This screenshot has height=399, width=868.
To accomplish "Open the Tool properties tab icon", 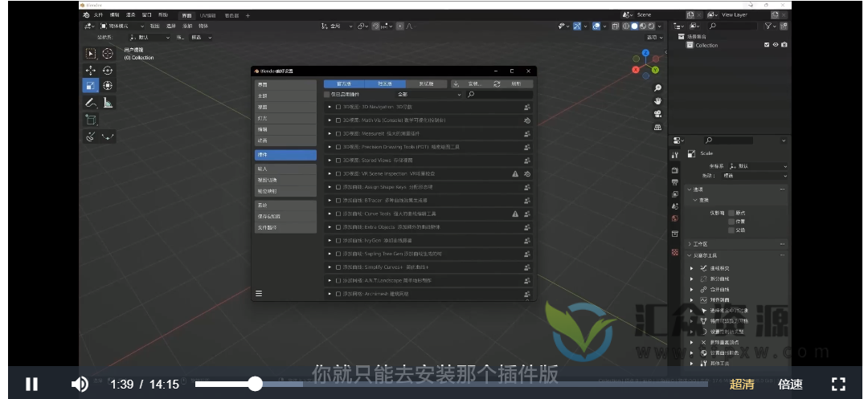I will pos(675,155).
